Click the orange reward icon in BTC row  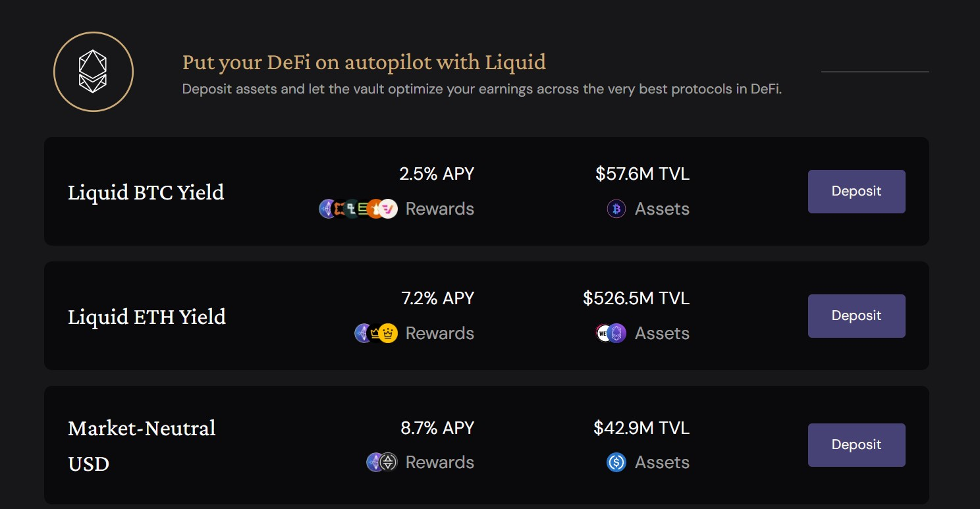[375, 209]
